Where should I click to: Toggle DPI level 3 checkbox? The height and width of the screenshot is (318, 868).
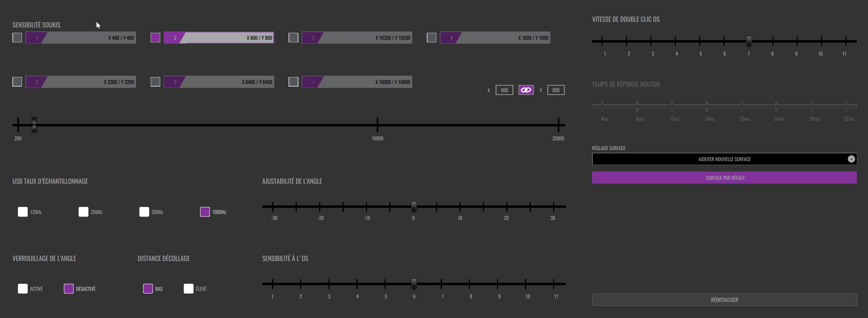click(293, 38)
